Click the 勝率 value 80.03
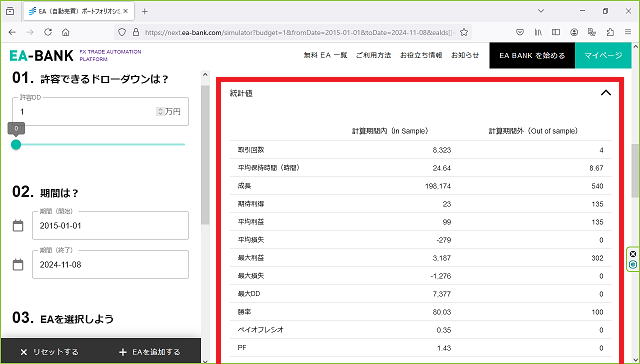The image size is (640, 364). click(442, 312)
